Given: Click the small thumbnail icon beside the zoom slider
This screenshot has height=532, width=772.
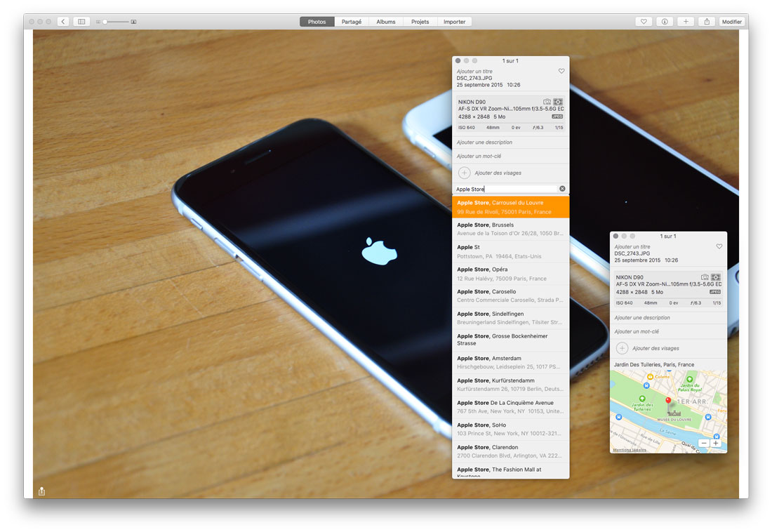Looking at the screenshot, I should click(x=98, y=22).
